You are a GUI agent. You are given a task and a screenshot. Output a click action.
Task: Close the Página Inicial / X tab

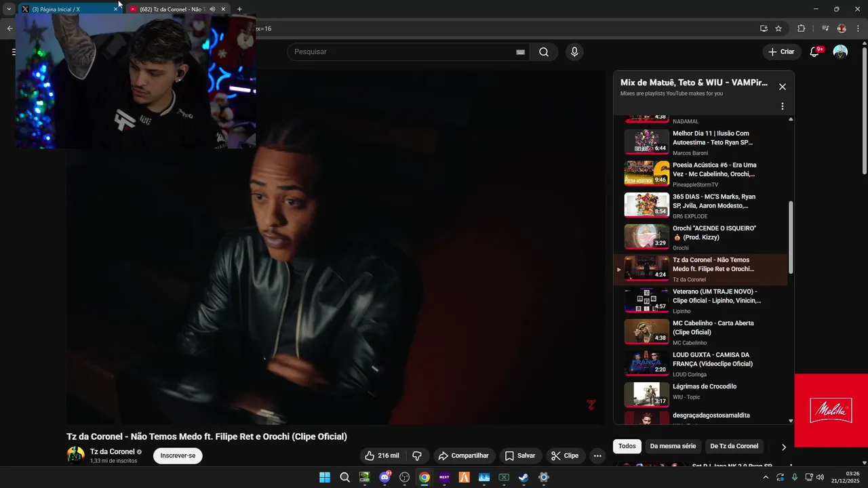(115, 9)
